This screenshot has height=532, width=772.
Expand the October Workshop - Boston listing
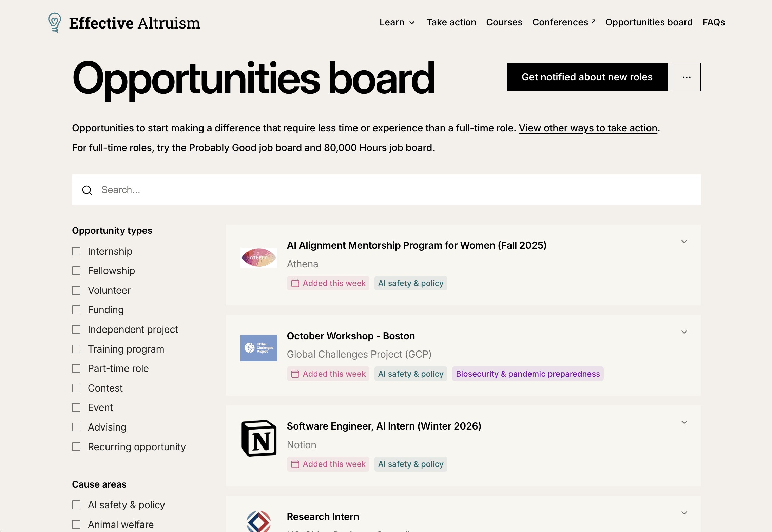684,332
